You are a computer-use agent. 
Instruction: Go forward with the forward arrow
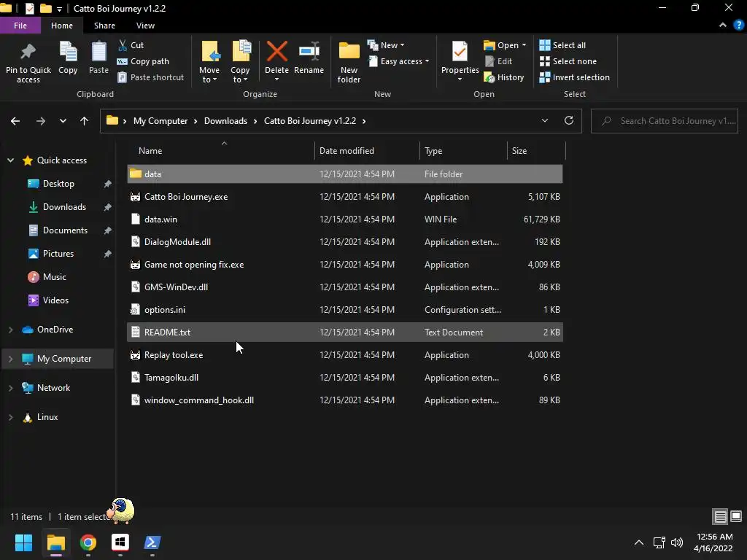(x=41, y=121)
